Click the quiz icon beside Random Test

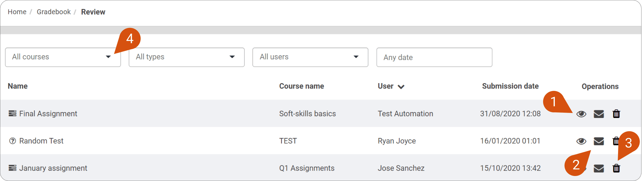tap(13, 141)
